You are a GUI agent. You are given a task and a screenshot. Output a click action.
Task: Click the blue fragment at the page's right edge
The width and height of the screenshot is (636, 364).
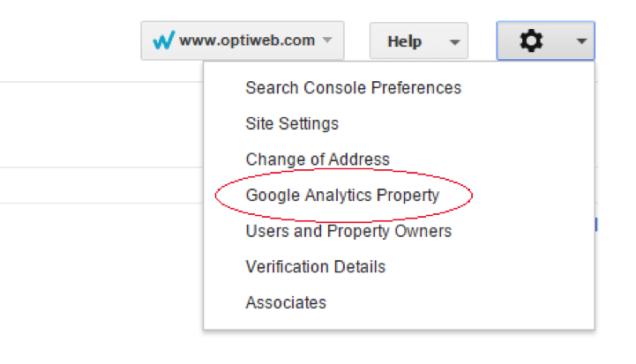pyautogui.click(x=597, y=225)
